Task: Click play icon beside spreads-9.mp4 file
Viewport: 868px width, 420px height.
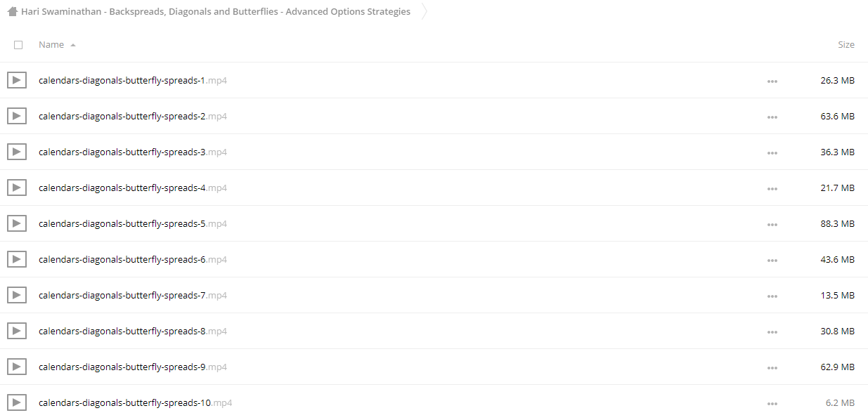Action: click(x=17, y=367)
